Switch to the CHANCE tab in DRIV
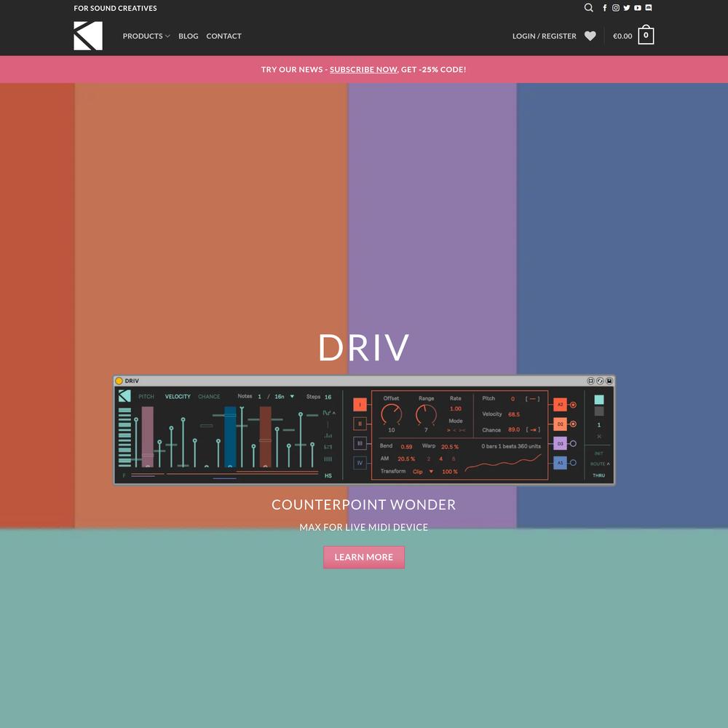 (209, 397)
